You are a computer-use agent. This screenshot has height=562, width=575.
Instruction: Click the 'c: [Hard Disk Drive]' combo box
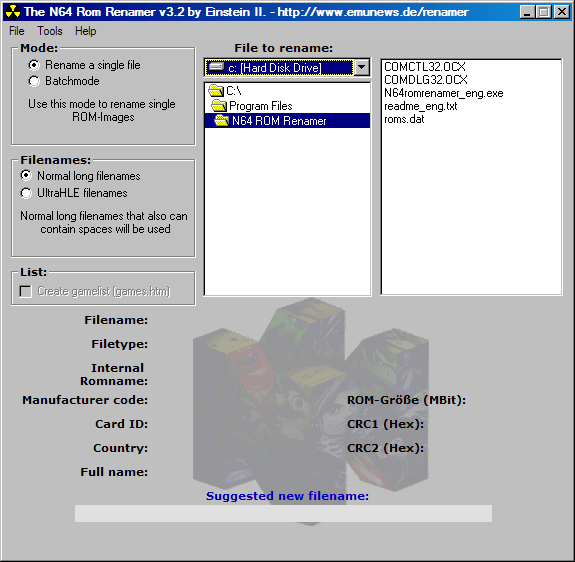[x=287, y=67]
